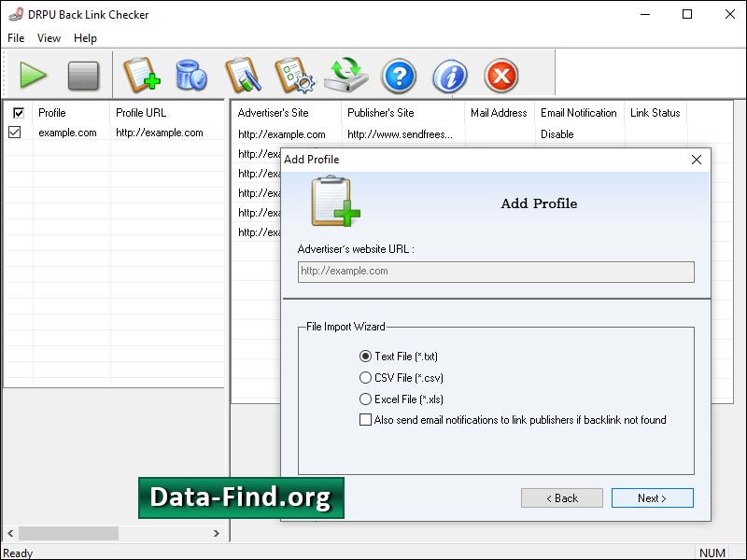Open the Add Profile toolbar icon
Image resolution: width=747 pixels, height=560 pixels.
tap(142, 76)
